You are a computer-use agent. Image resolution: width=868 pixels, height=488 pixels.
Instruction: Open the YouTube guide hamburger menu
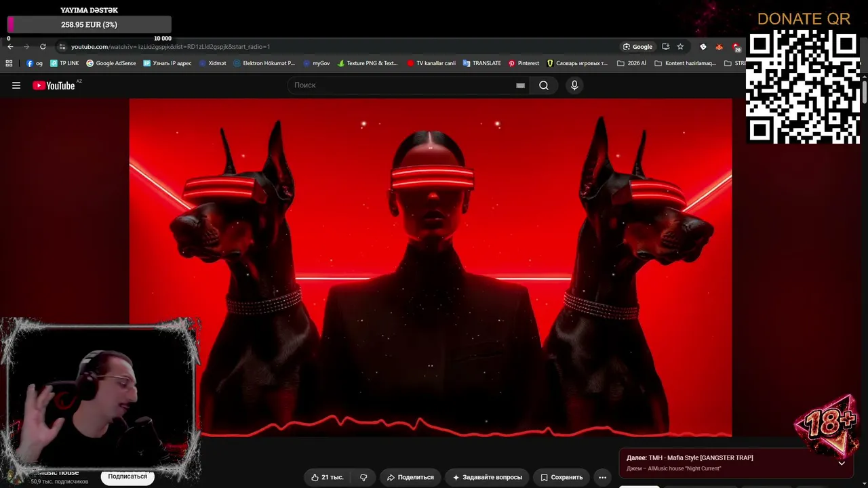16,85
